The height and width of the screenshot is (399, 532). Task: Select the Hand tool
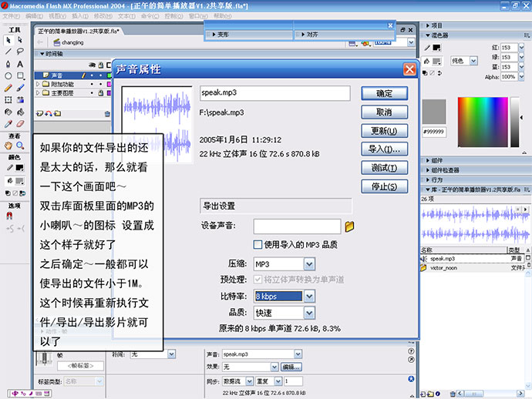pyautogui.click(x=8, y=146)
